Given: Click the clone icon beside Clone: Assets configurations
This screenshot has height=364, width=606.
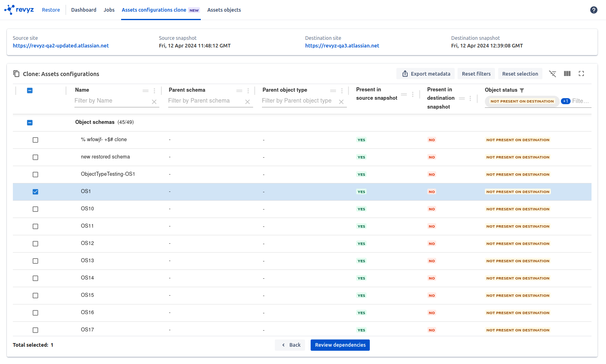Looking at the screenshot, I should point(16,74).
